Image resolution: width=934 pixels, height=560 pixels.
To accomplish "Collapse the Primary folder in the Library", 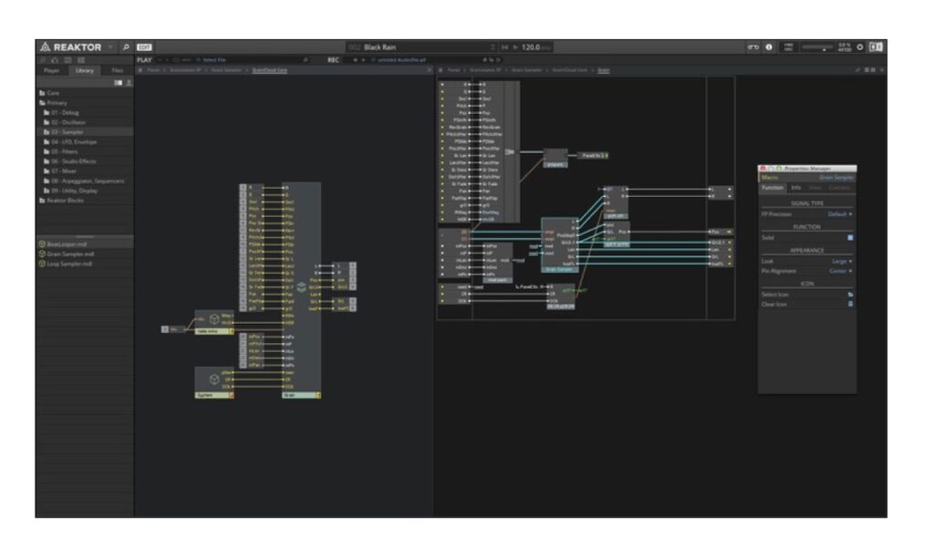I will 54,102.
